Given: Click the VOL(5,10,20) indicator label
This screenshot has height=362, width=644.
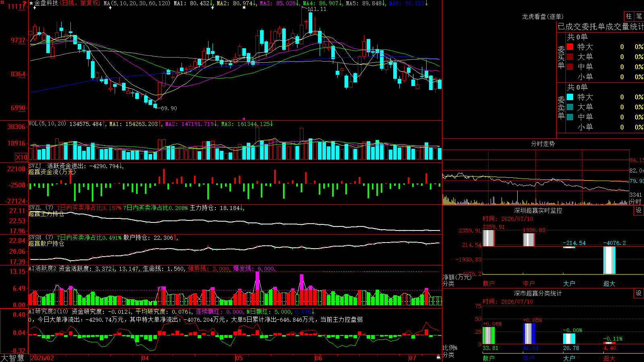Looking at the screenshot, I should (47, 123).
